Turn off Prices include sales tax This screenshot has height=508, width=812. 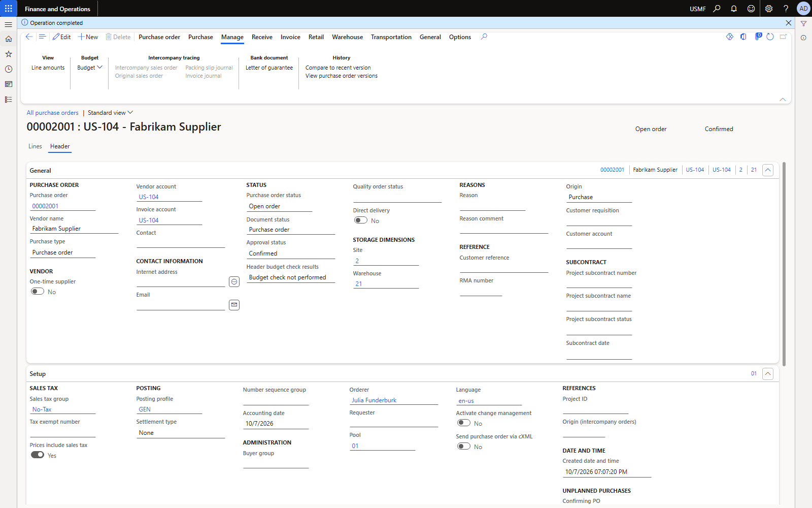pos(38,455)
